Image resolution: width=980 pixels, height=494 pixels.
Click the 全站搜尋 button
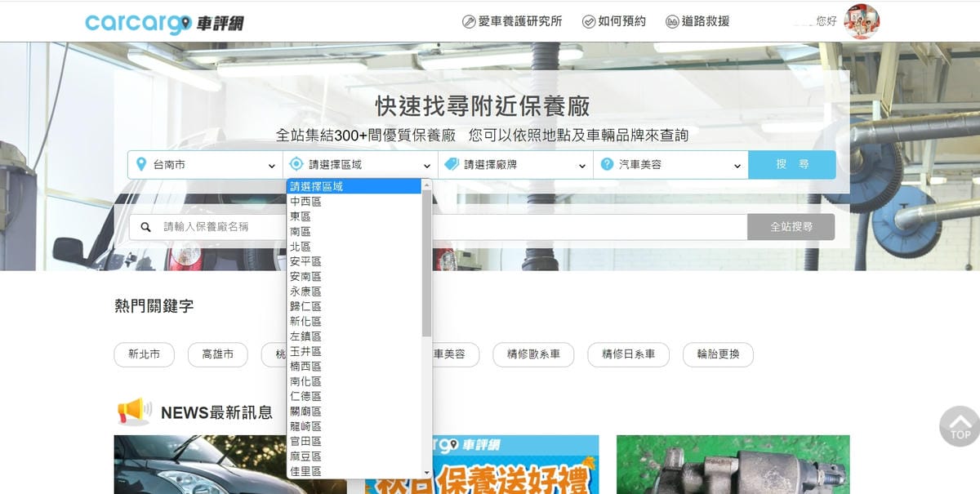[791, 227]
